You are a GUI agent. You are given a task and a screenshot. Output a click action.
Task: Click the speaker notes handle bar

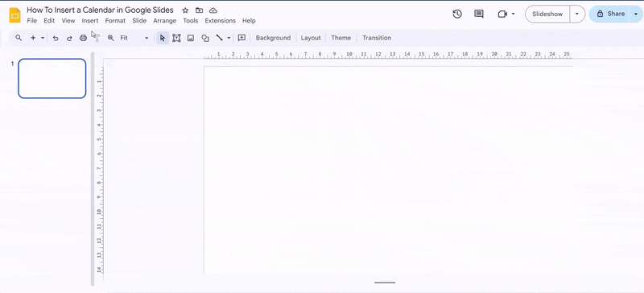pyautogui.click(x=385, y=283)
